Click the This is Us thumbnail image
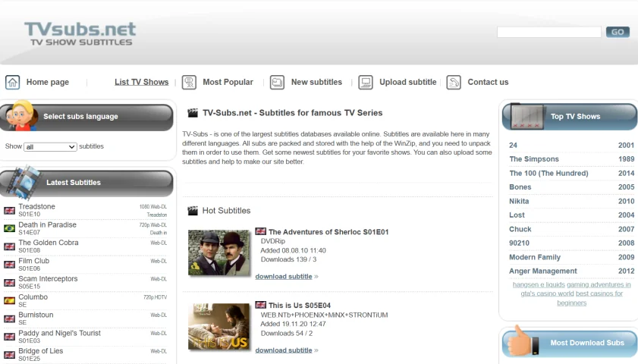This screenshot has height=364, width=638. [x=218, y=326]
